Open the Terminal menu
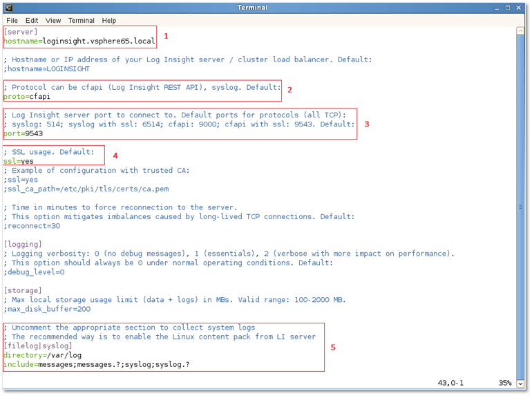Screen dimensions: 532x396 click(x=81, y=20)
